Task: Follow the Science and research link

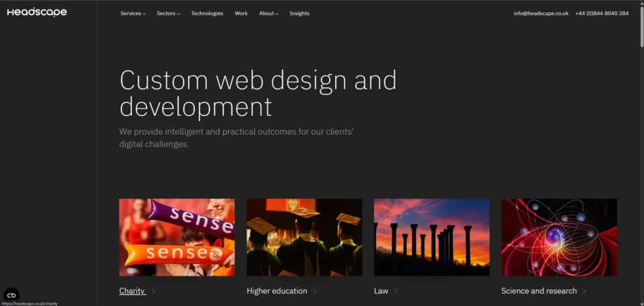Action: coord(539,291)
